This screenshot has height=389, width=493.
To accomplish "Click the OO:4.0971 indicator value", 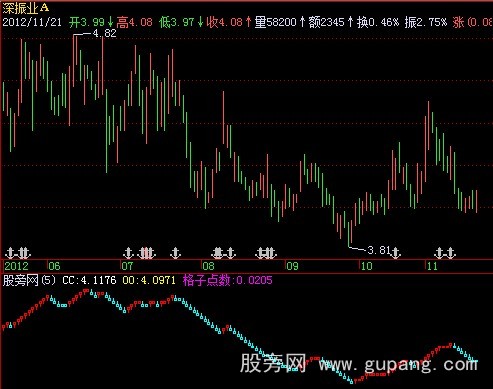I will pos(149,280).
